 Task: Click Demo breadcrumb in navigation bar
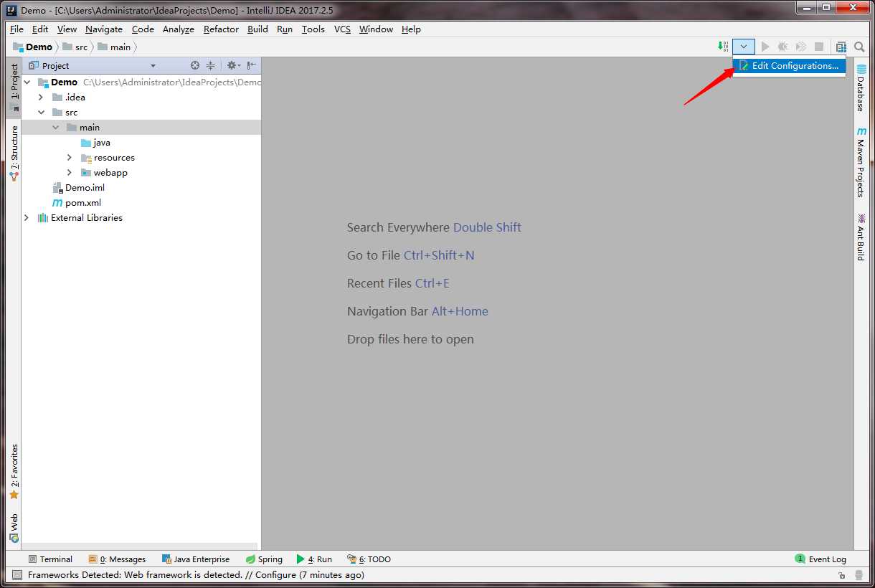[x=32, y=47]
